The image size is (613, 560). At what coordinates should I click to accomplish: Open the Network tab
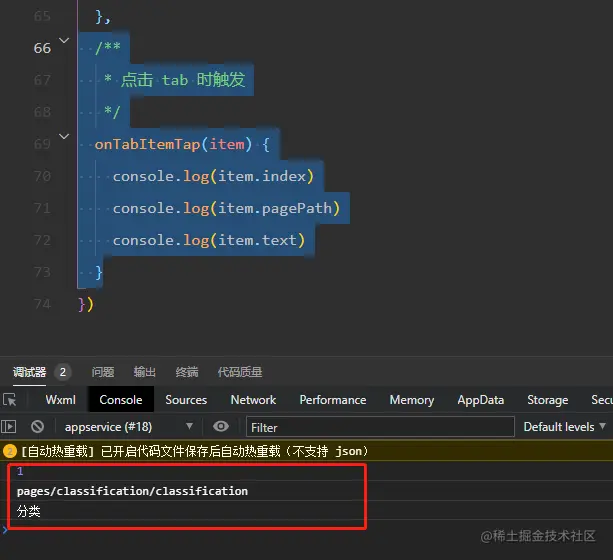pyautogui.click(x=253, y=400)
